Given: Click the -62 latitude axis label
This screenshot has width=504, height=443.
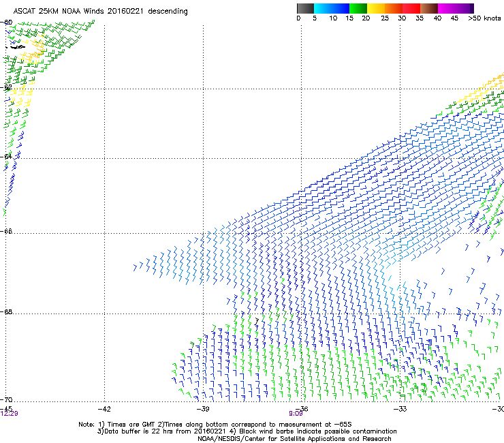Looking at the screenshot, I should 6,87.
